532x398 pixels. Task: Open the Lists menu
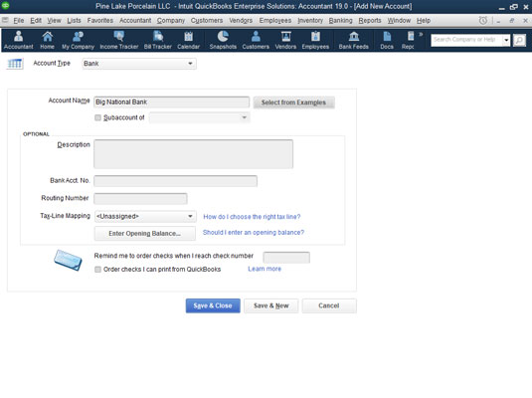point(74,20)
